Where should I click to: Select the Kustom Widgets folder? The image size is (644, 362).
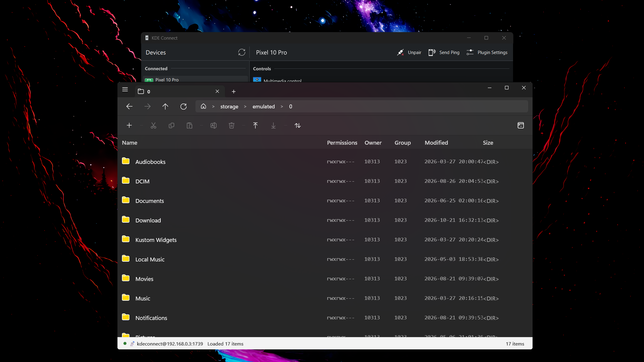coord(325,240)
